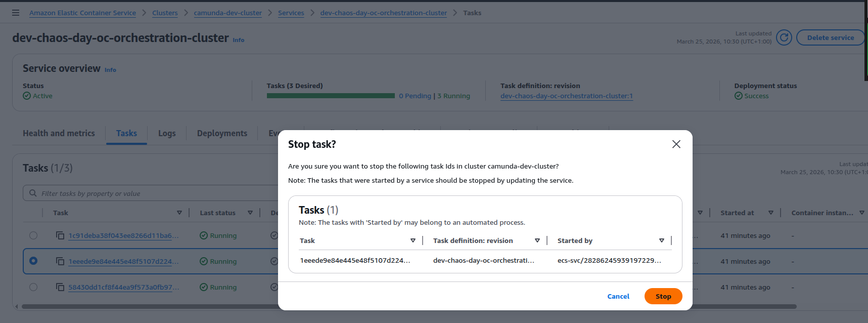
Task: Click the Success deployment status
Action: [x=756, y=96]
